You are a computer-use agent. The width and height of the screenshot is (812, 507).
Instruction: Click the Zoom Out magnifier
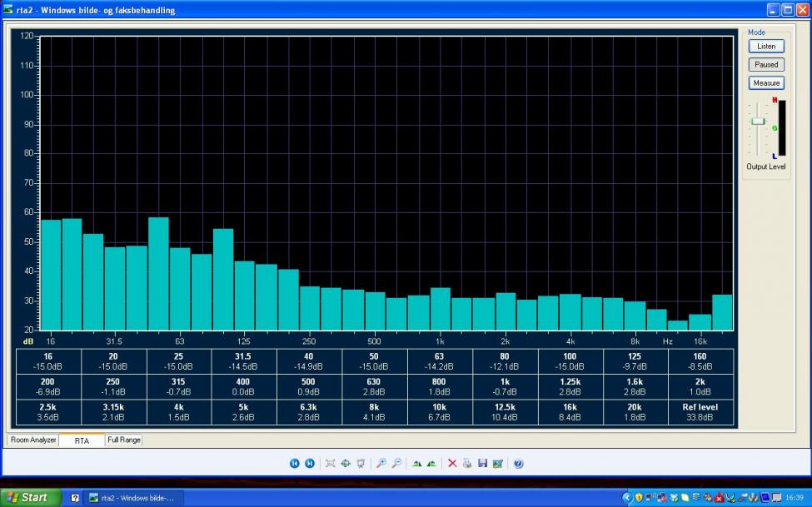(396, 464)
